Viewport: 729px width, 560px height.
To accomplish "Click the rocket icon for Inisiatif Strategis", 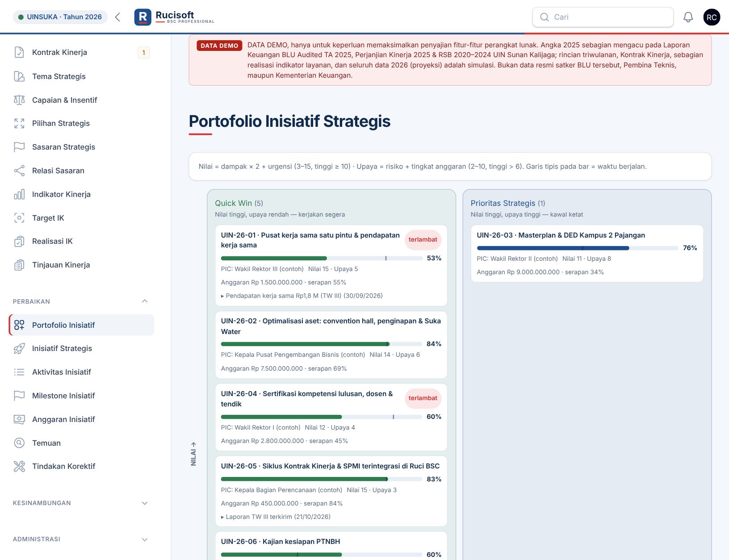I will pos(19,348).
